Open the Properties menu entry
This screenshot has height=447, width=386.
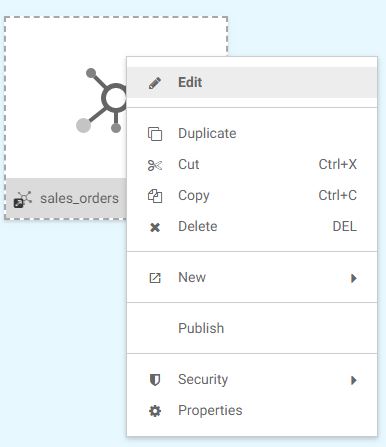[252, 411]
